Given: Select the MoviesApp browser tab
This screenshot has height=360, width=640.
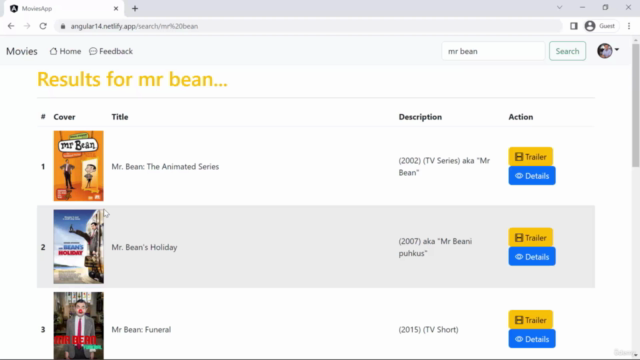Looking at the screenshot, I should [x=64, y=9].
